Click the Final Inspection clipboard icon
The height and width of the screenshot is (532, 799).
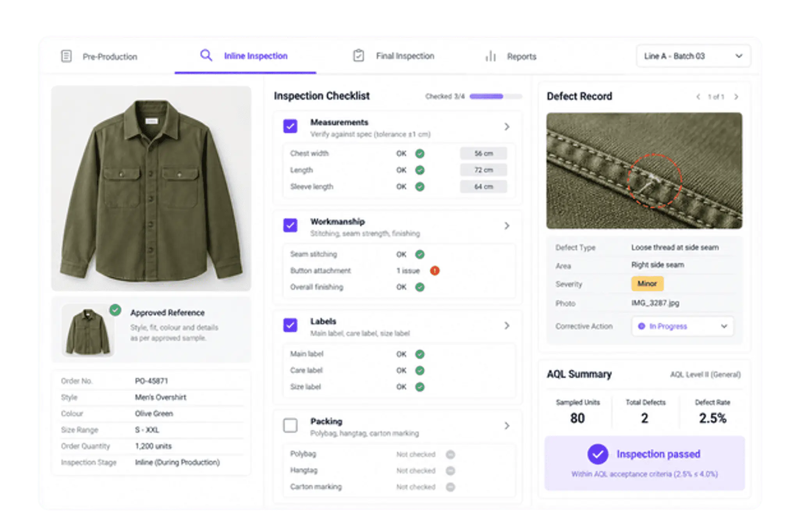[359, 56]
